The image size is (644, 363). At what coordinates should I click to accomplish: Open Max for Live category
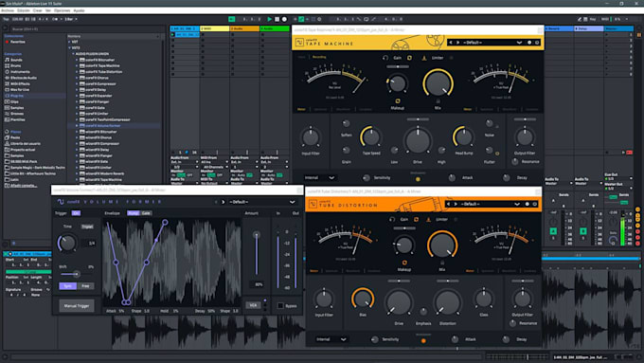(17, 90)
